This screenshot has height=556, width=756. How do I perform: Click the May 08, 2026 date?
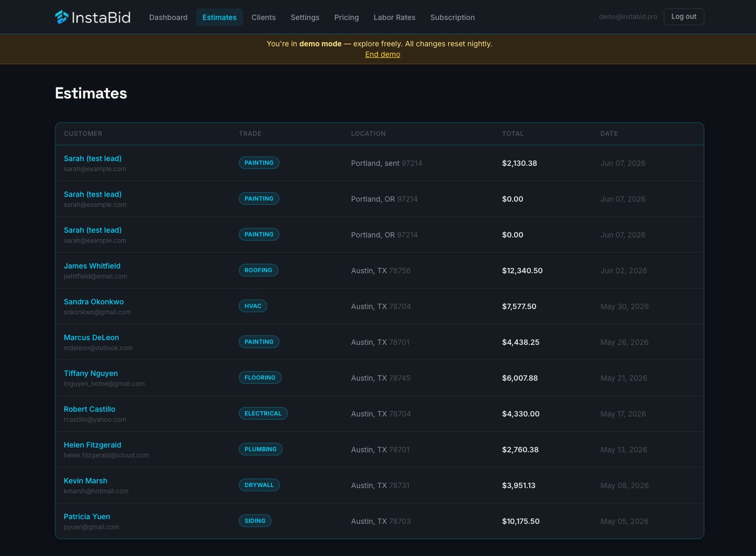click(x=625, y=485)
